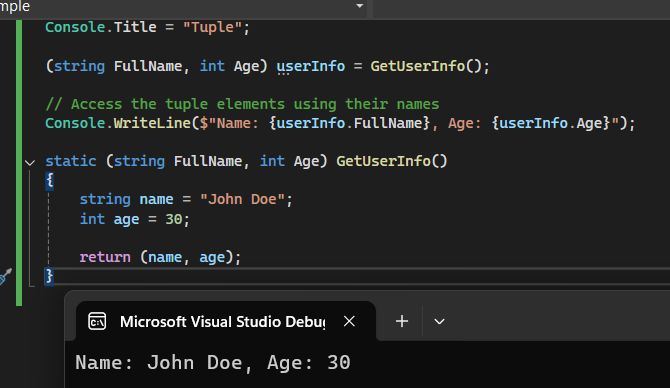The width and height of the screenshot is (670, 388).
Task: Click the number 30 in age assignment
Action: (x=173, y=219)
